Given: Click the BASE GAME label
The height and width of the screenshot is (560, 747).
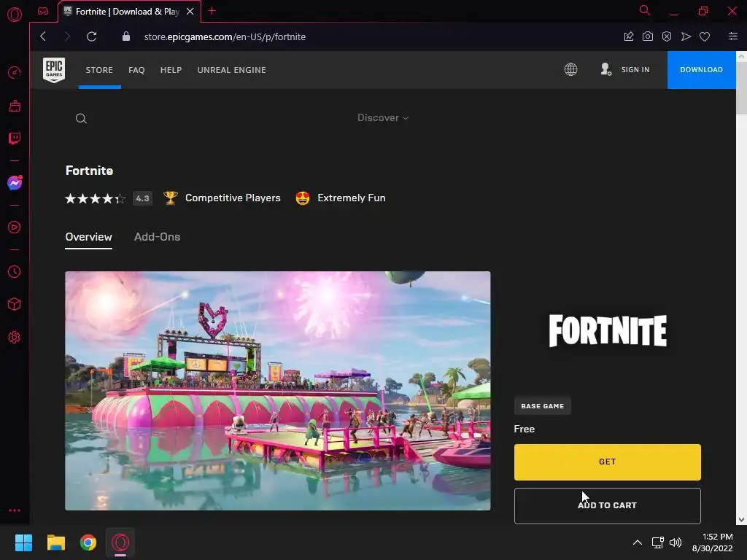Looking at the screenshot, I should (x=542, y=405).
